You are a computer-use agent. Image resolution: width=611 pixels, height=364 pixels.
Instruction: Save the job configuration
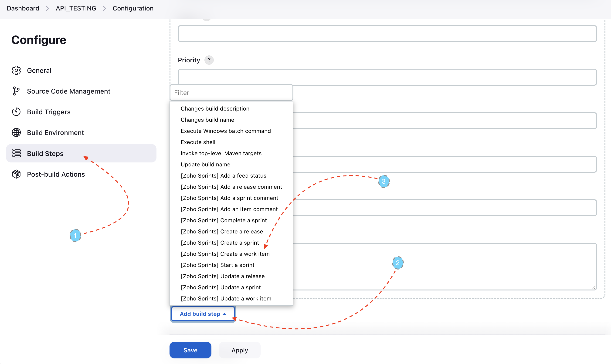click(x=190, y=350)
